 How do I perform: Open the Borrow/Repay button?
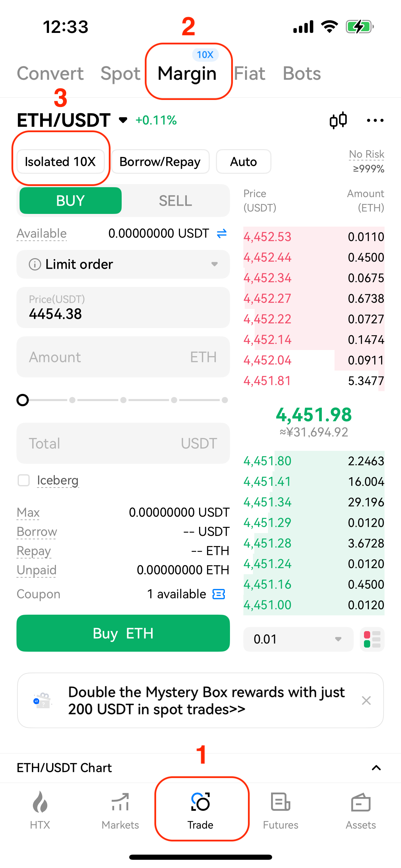click(160, 162)
